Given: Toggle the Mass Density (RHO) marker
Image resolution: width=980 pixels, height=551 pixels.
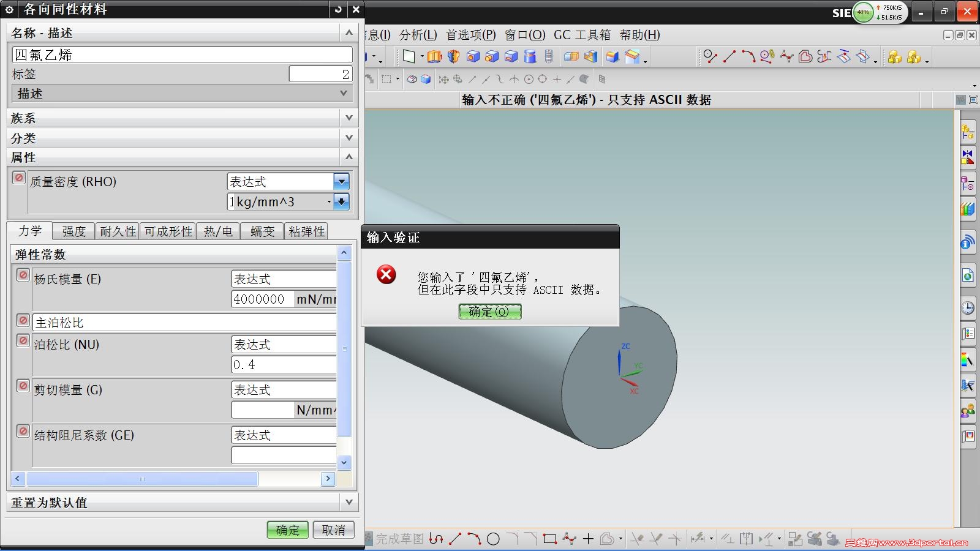Looking at the screenshot, I should [x=19, y=178].
